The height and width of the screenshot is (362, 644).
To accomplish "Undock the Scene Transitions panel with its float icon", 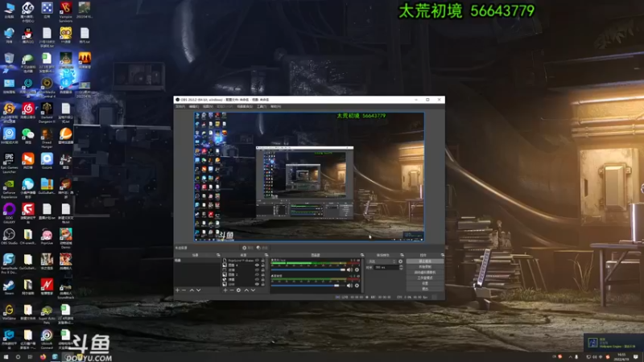I will click(x=402, y=255).
